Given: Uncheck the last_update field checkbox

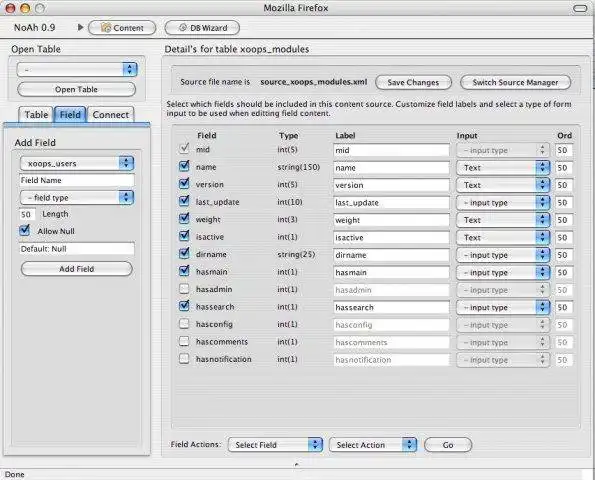Looking at the screenshot, I should coord(184,201).
